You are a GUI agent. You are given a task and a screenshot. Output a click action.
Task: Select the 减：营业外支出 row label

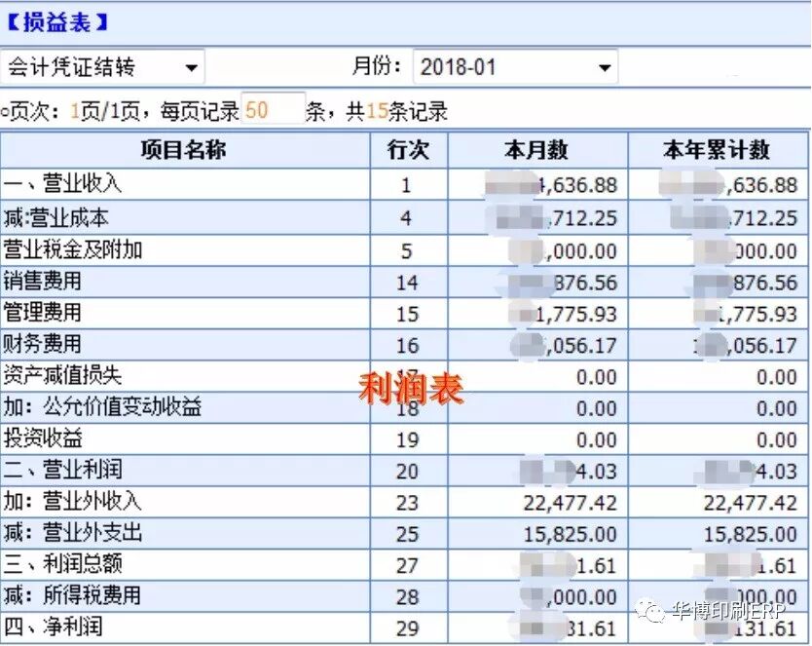click(72, 533)
